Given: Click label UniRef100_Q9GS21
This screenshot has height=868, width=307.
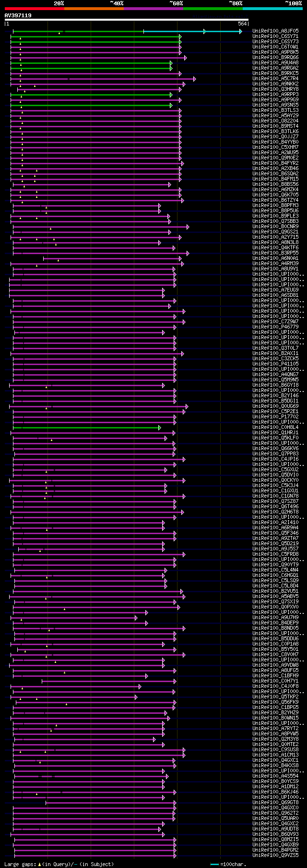Looking at the screenshot, I should (275, 232).
